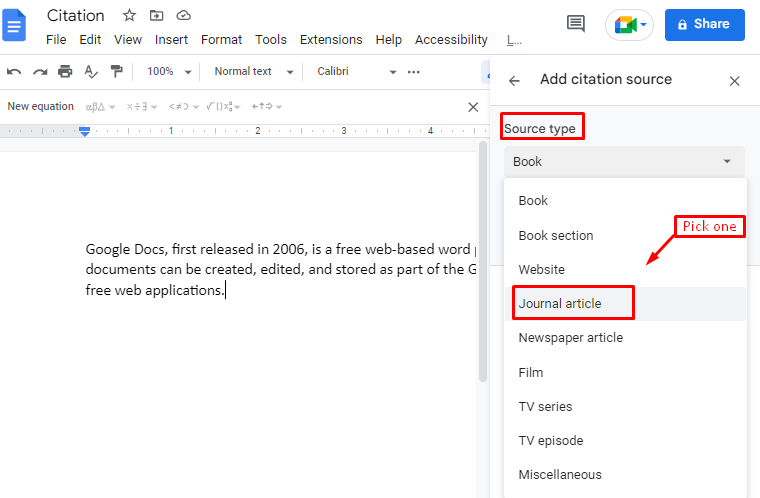This screenshot has width=760, height=498.
Task: Open the Edit menu
Action: click(x=90, y=40)
